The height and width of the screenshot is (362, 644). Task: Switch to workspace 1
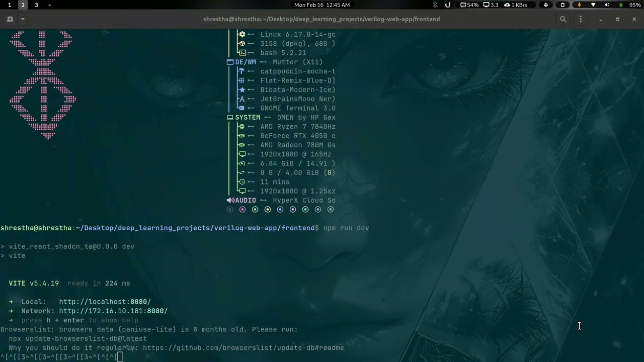click(10, 5)
